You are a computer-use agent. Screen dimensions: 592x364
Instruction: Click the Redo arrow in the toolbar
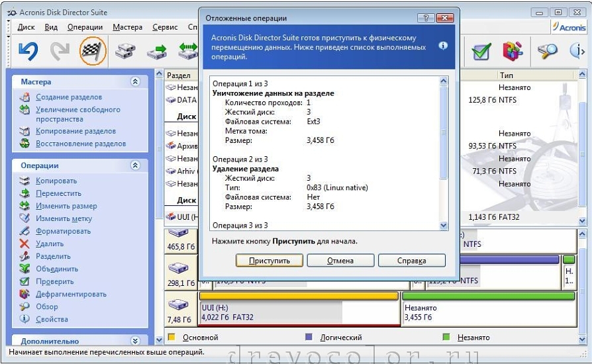pyautogui.click(x=60, y=51)
